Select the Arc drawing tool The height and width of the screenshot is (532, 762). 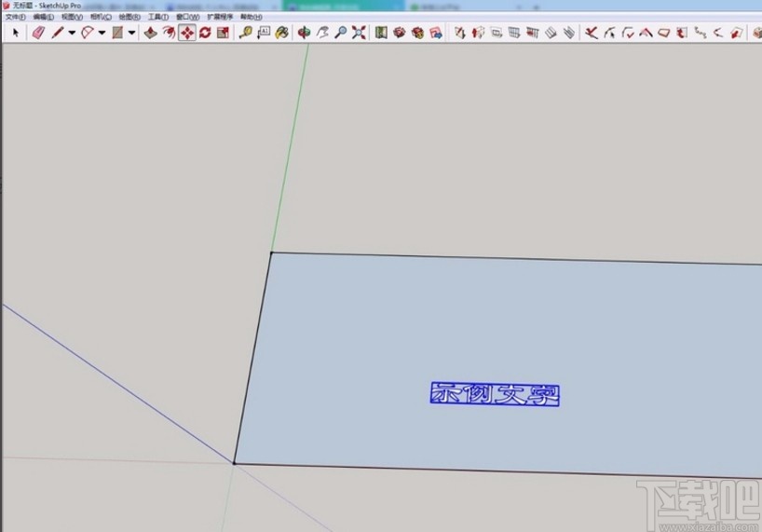point(87,33)
